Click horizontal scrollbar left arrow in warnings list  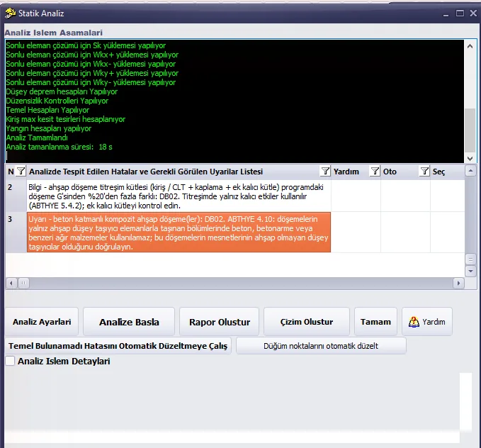[x=11, y=283]
